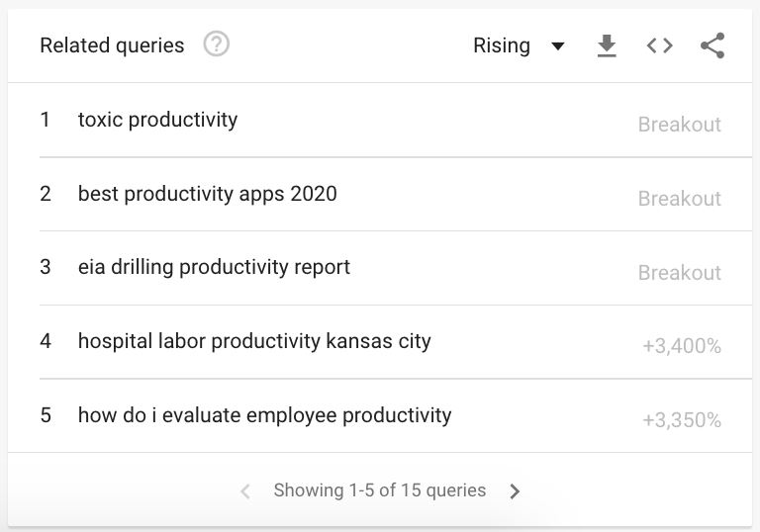Click Showing 1-5 of 15 queries text
Image resolution: width=760 pixels, height=532 pixels.
pyautogui.click(x=380, y=490)
